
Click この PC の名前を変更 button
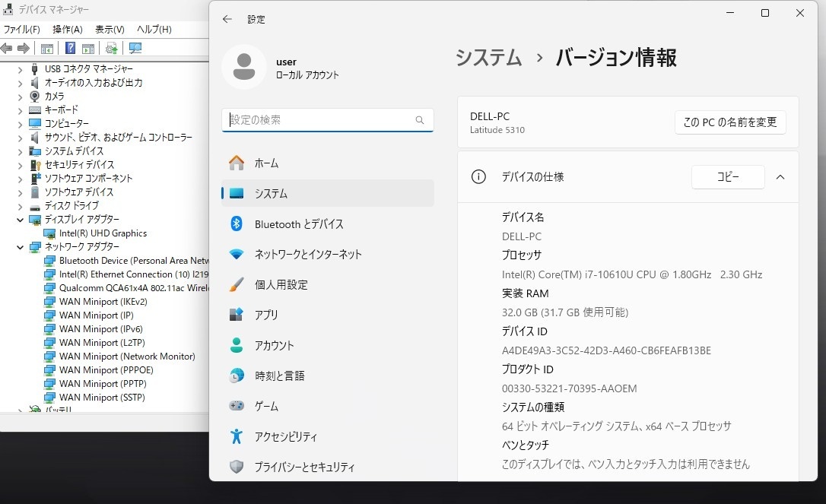pos(730,122)
